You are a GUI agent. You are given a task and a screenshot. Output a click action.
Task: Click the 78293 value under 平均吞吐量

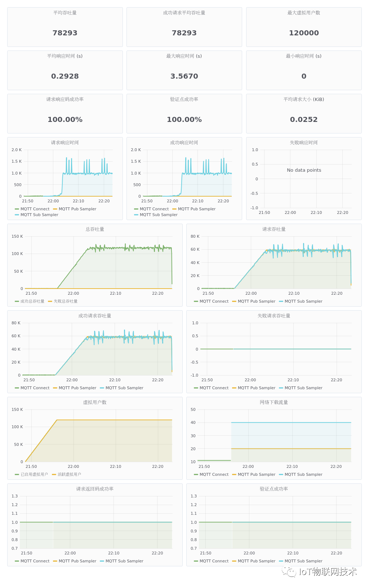tap(65, 33)
